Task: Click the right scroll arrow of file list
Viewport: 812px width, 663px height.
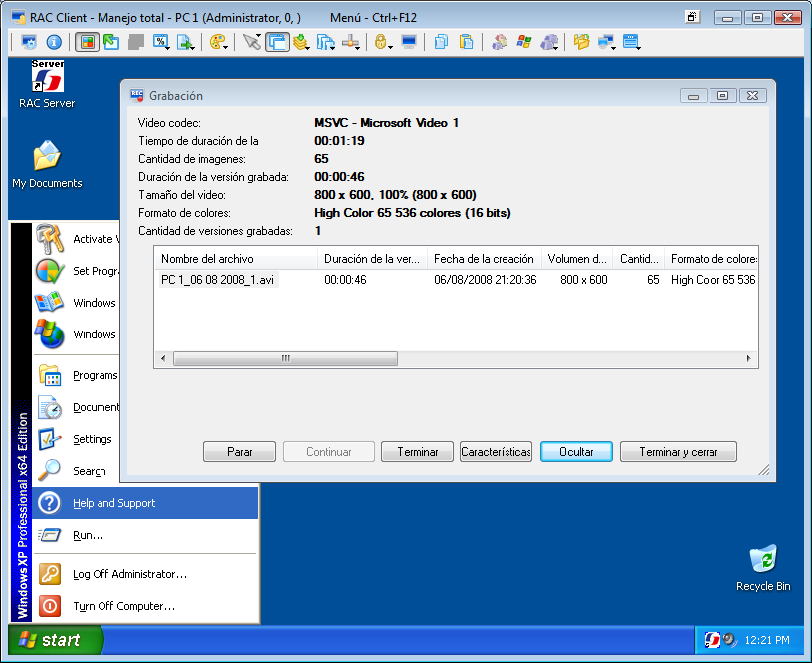Action: tap(749, 358)
